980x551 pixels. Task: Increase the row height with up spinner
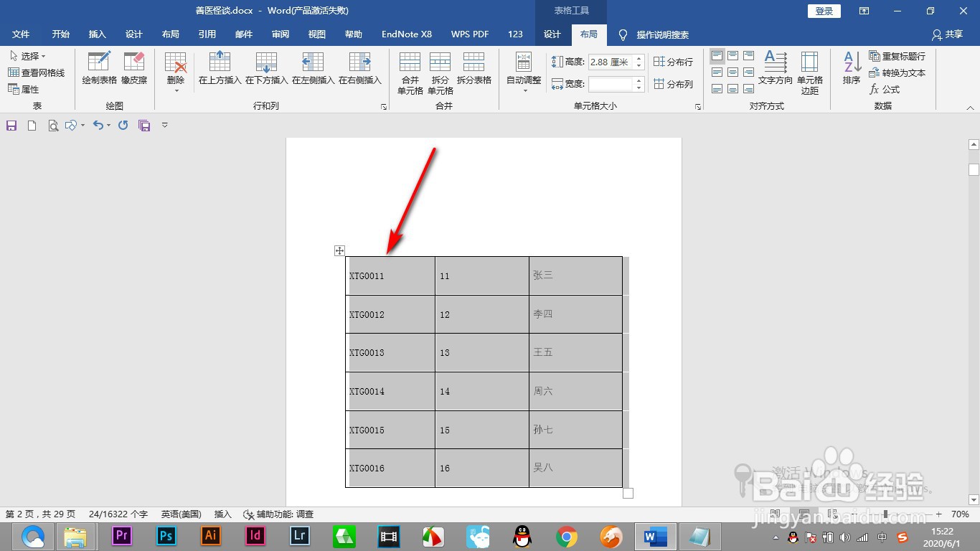(x=639, y=59)
